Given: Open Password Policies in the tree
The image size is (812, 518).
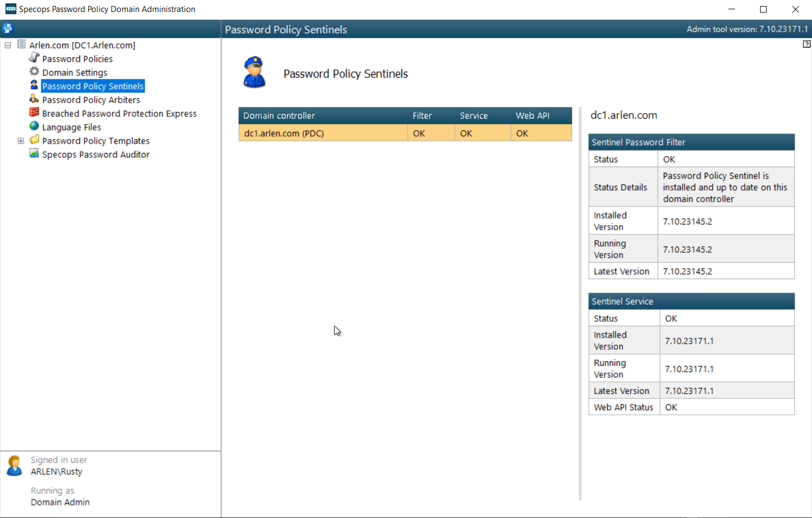Looking at the screenshot, I should click(78, 59).
